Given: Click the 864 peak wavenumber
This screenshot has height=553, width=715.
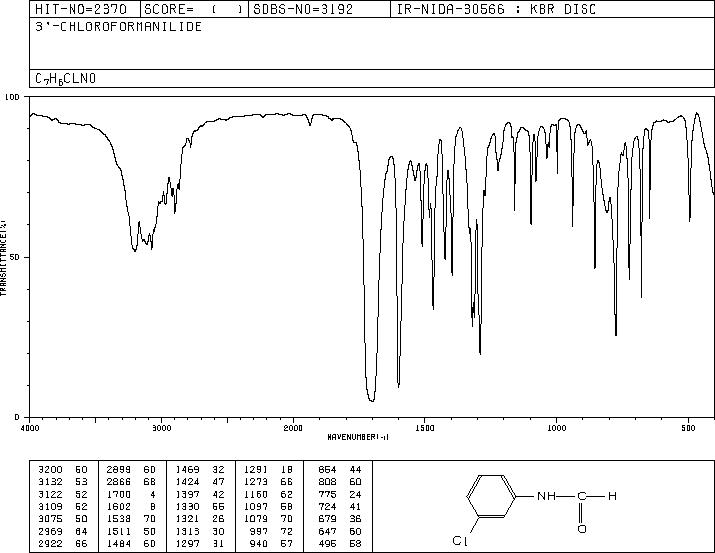Looking at the screenshot, I should tap(327, 470).
